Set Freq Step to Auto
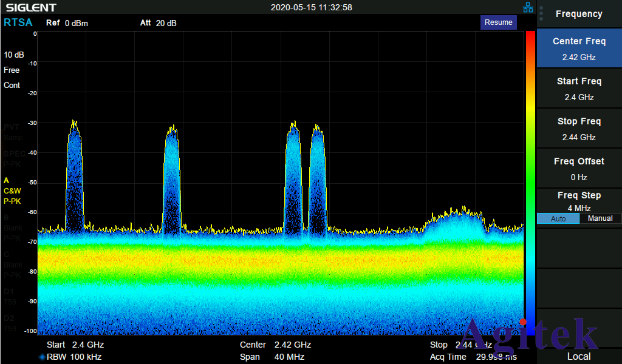This screenshot has width=622, height=364. pyautogui.click(x=558, y=218)
